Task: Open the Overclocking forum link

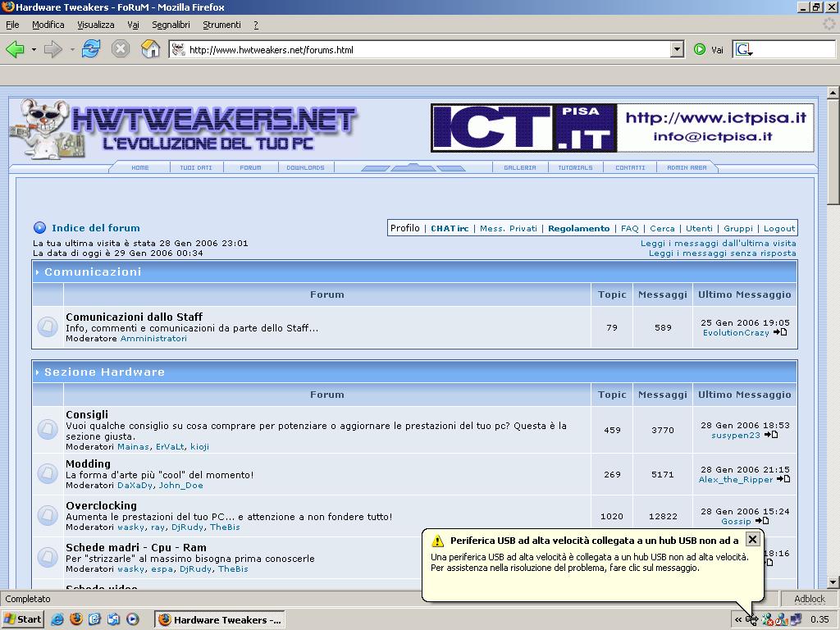Action: pyautogui.click(x=101, y=505)
